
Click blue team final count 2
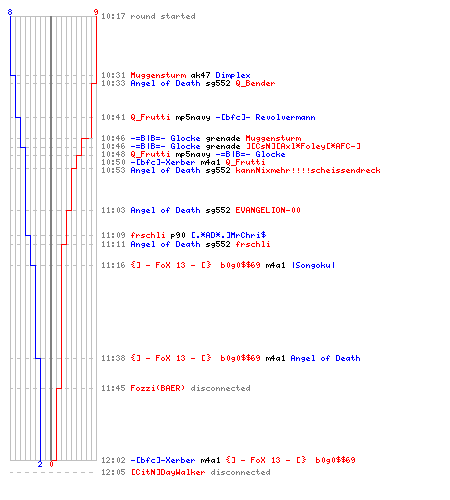pyautogui.click(x=40, y=464)
